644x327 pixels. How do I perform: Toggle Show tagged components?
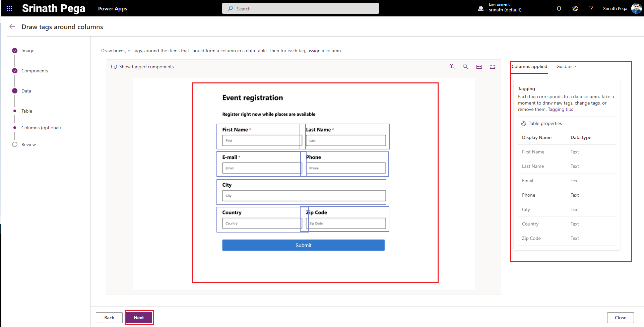click(142, 67)
